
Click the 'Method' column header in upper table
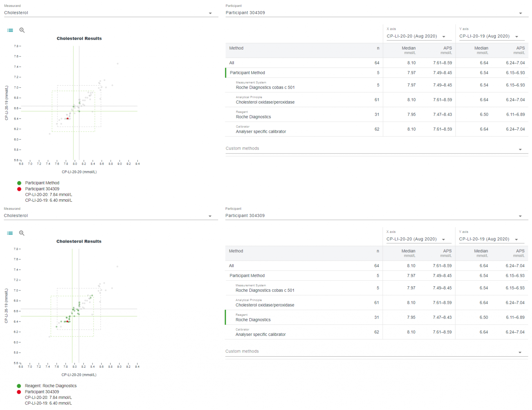coord(236,48)
